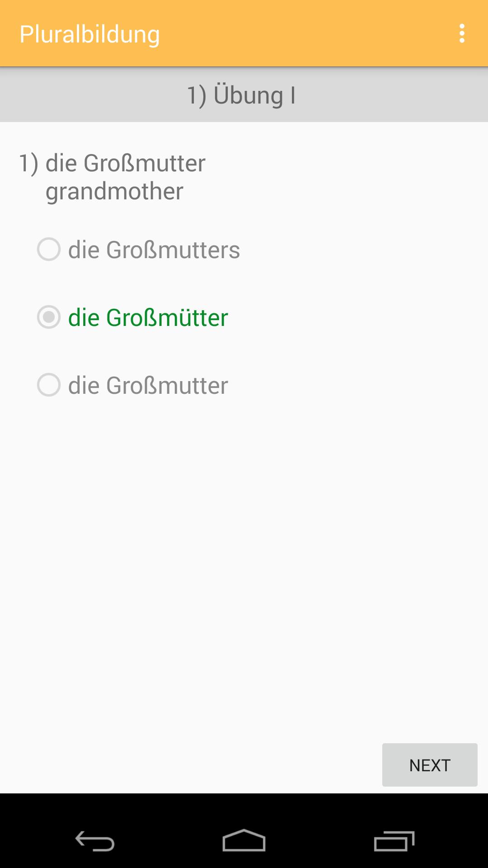Select the radio circle of the last answer option
488x868 pixels.
pos(49,385)
